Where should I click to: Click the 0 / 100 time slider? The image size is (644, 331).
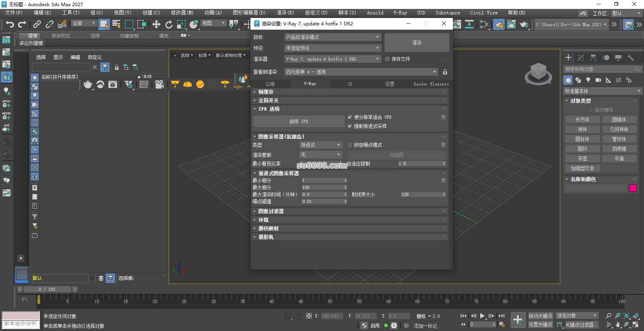47,289
